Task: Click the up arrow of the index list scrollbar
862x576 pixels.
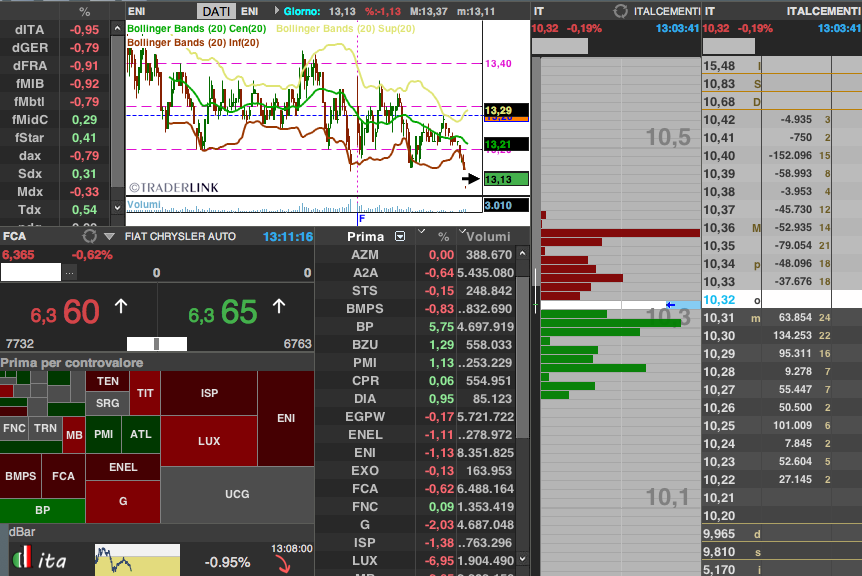Action: (117, 28)
